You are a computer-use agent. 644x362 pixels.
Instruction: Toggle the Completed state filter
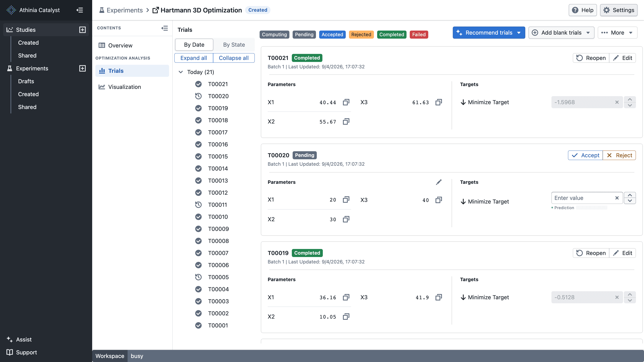[x=391, y=34]
